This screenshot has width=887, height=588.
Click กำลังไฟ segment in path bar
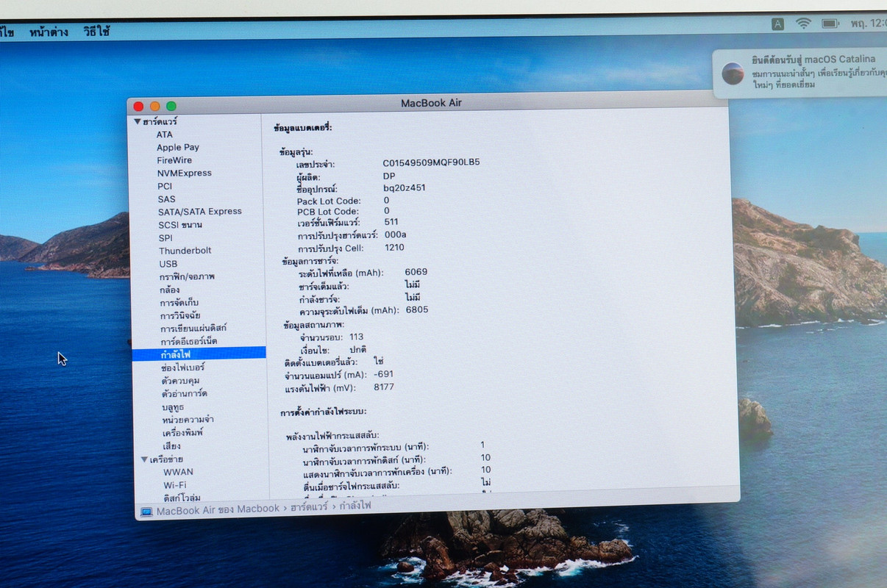point(355,506)
